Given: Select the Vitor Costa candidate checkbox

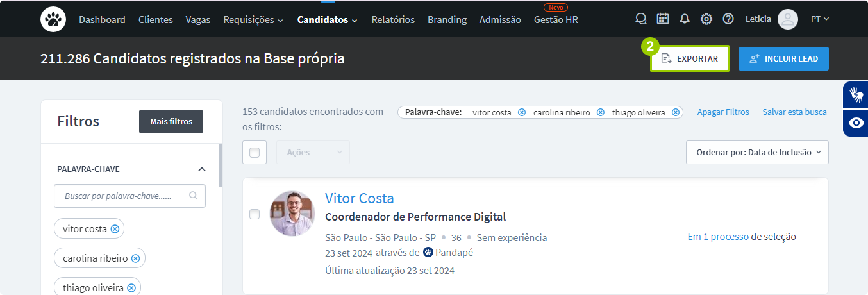Looking at the screenshot, I should tap(255, 214).
